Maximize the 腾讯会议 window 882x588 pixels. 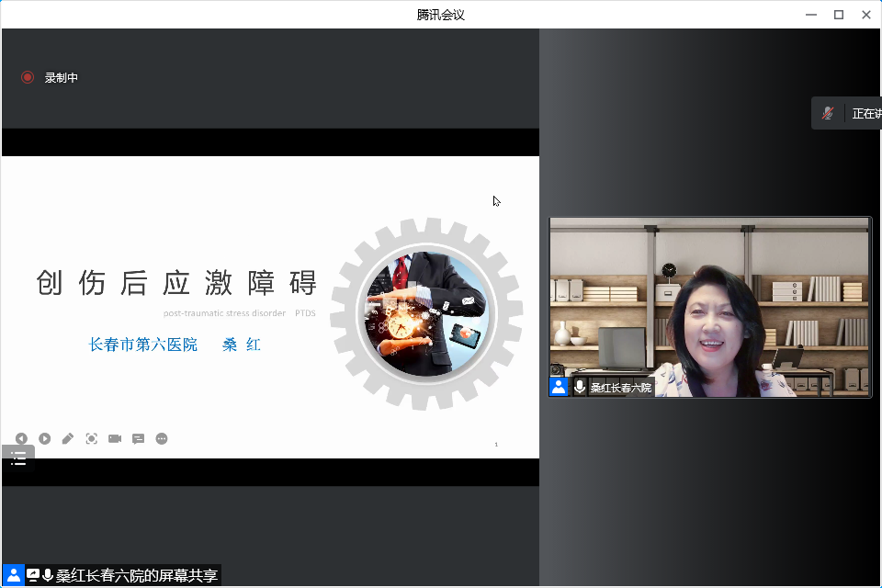838,14
